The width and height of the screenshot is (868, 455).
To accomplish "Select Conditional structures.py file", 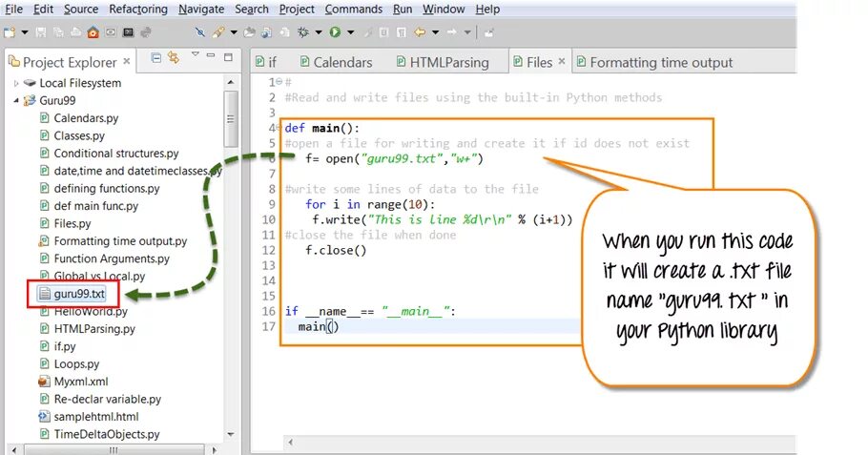I will (x=109, y=154).
